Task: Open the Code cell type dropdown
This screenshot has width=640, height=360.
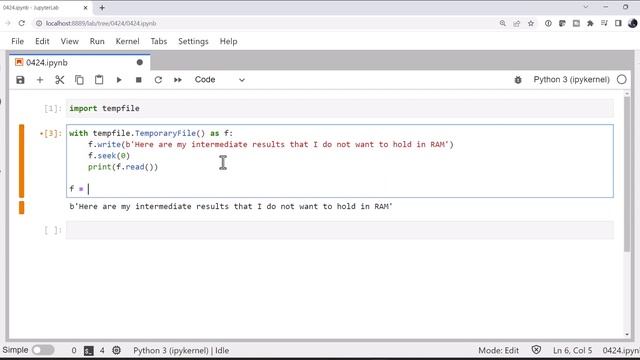Action: [x=220, y=80]
